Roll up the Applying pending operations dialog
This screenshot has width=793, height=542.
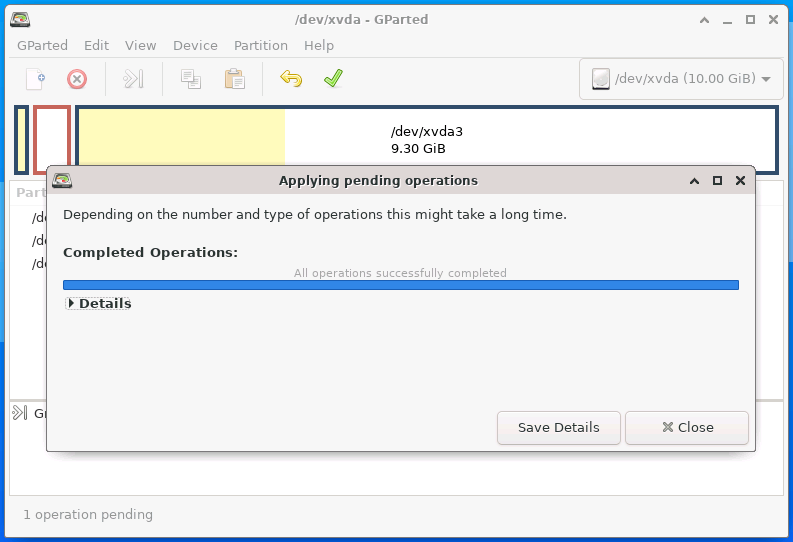tap(694, 180)
